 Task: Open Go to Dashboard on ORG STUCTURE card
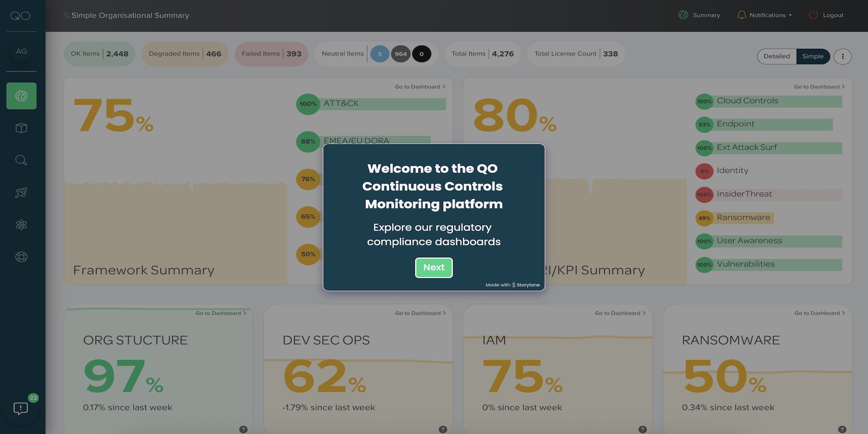(221, 313)
